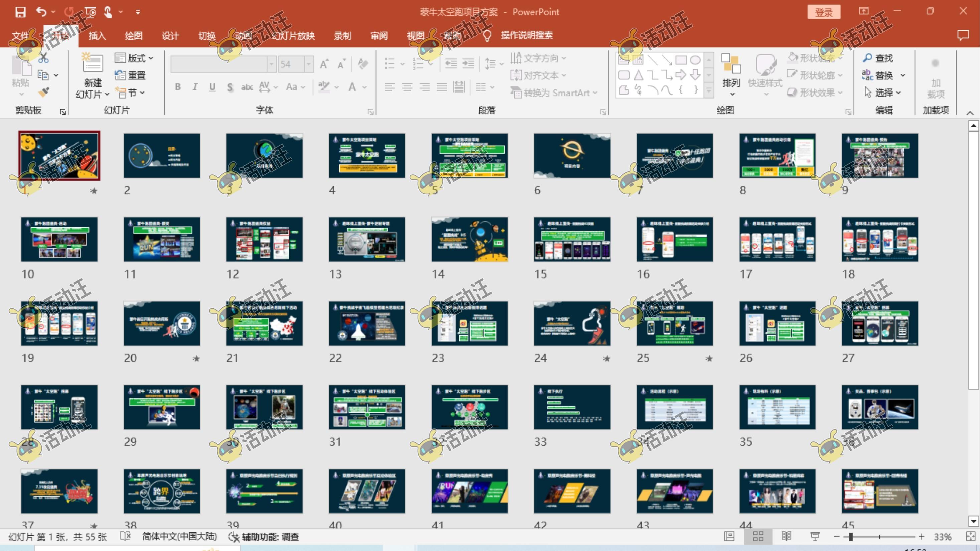Screen dimensions: 980x551
Task: Center align text
Action: pos(407,87)
